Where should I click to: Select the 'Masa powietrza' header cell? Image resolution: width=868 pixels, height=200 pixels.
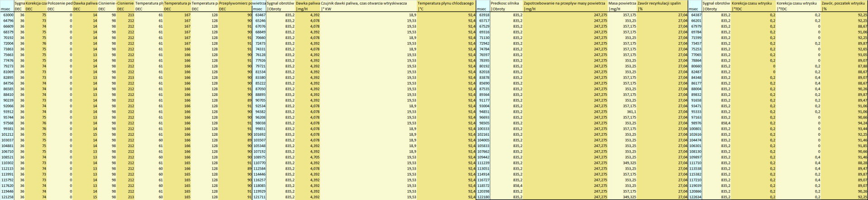623,3
